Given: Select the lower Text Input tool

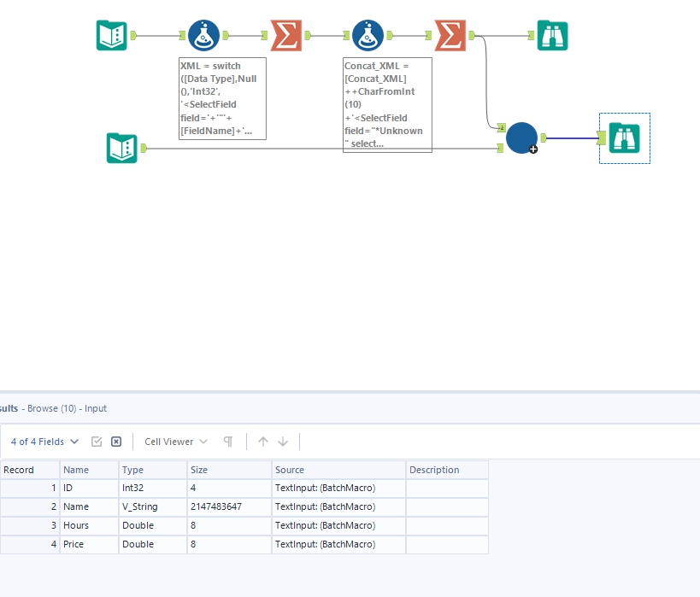Looking at the screenshot, I should click(121, 148).
